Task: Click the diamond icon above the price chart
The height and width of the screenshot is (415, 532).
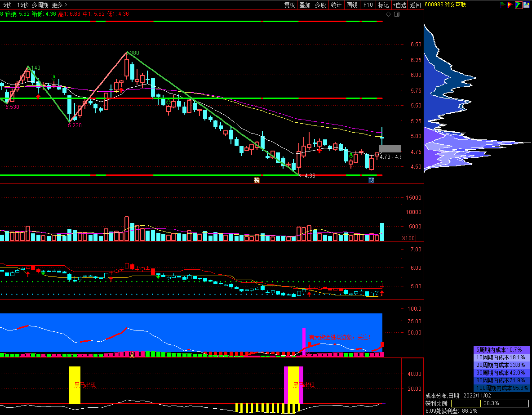Action: pos(389,14)
